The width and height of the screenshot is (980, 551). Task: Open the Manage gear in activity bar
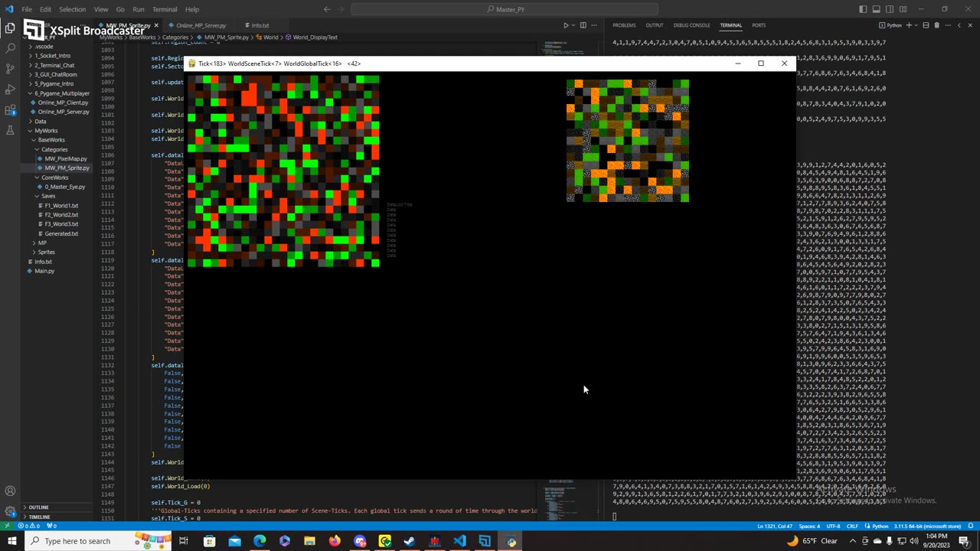tap(10, 511)
